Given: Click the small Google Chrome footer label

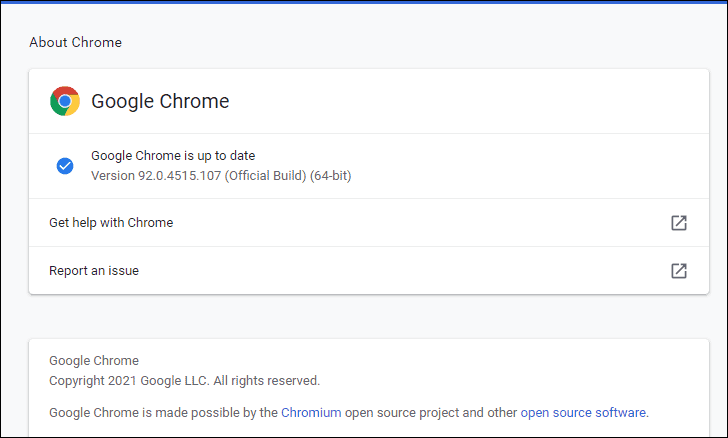Looking at the screenshot, I should (x=94, y=361).
